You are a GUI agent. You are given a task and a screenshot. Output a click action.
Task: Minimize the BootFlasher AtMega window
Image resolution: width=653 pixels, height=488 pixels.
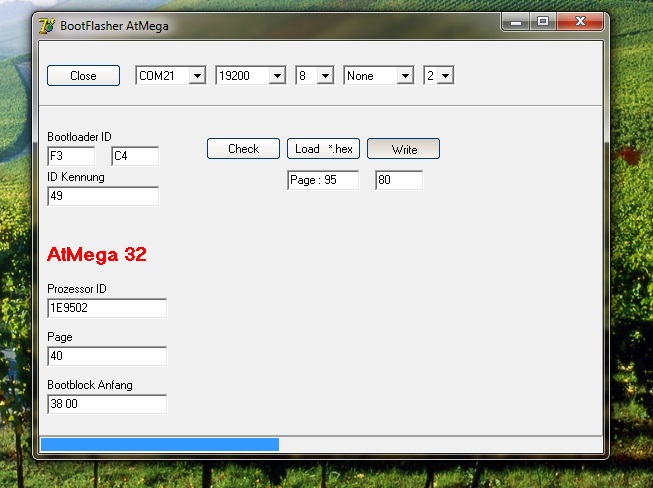click(x=516, y=22)
